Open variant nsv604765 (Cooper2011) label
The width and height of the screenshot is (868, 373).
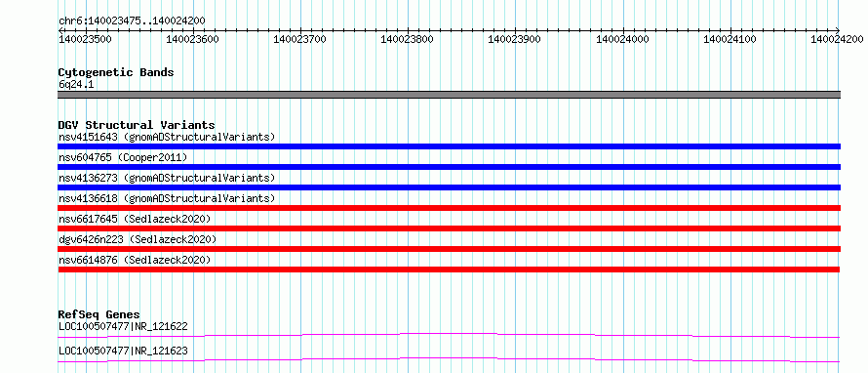[123, 157]
